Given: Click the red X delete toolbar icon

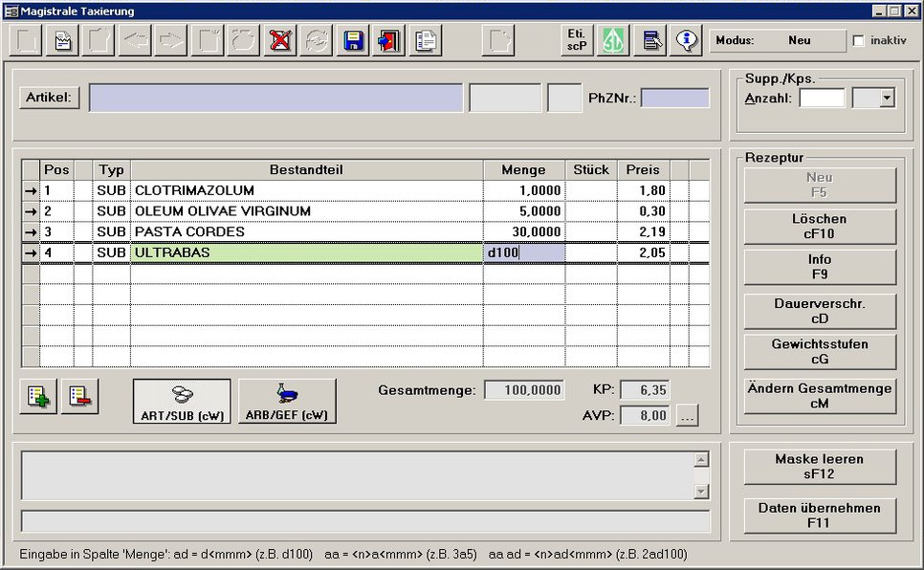Looking at the screenshot, I should pos(278,40).
